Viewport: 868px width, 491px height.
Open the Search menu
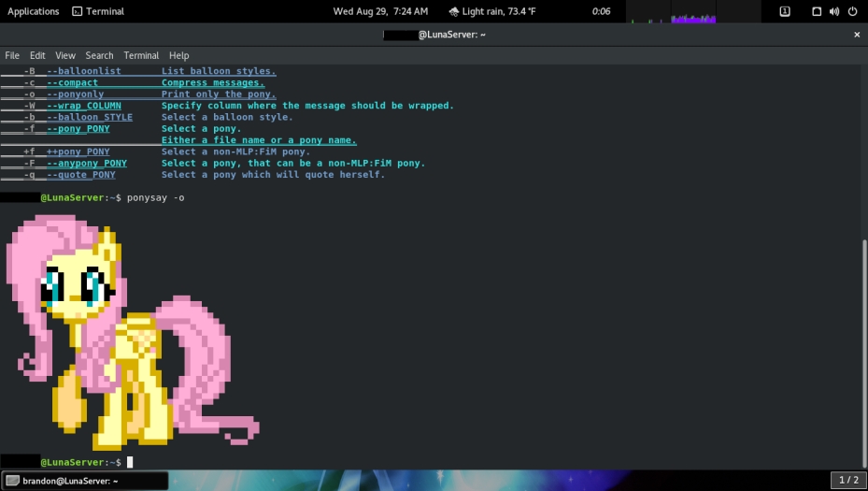[x=99, y=55]
